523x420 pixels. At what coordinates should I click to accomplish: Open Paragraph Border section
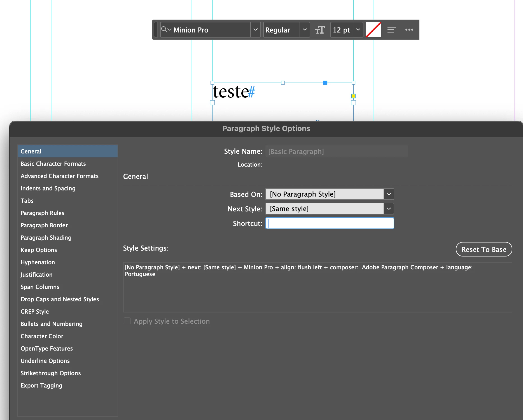(x=67, y=225)
